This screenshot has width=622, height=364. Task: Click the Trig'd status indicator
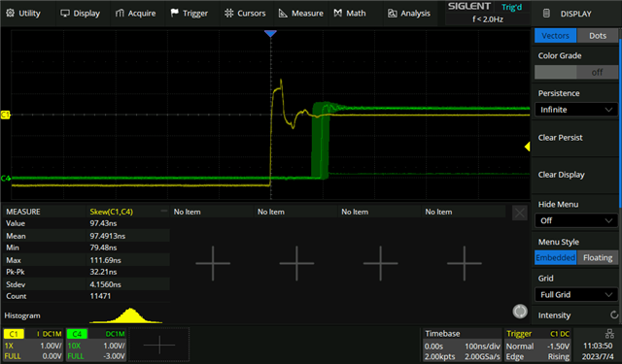pos(512,8)
